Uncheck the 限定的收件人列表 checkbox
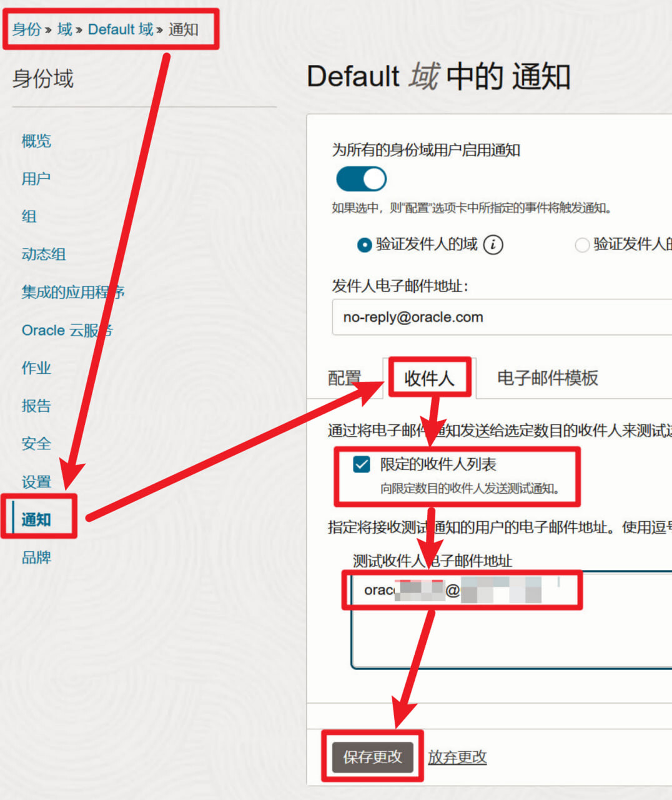Viewport: 672px width, 800px height. [362, 464]
